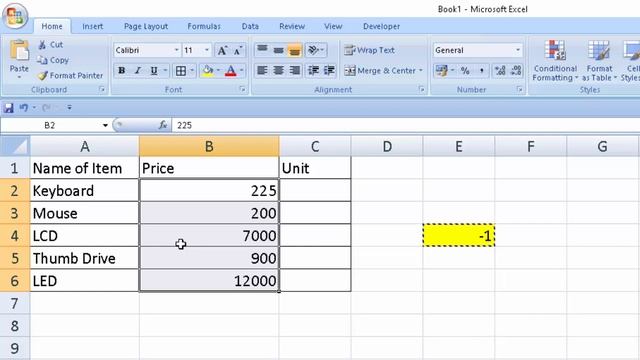Enable Wrap Text
This screenshot has width=640, height=360.
pos(369,50)
